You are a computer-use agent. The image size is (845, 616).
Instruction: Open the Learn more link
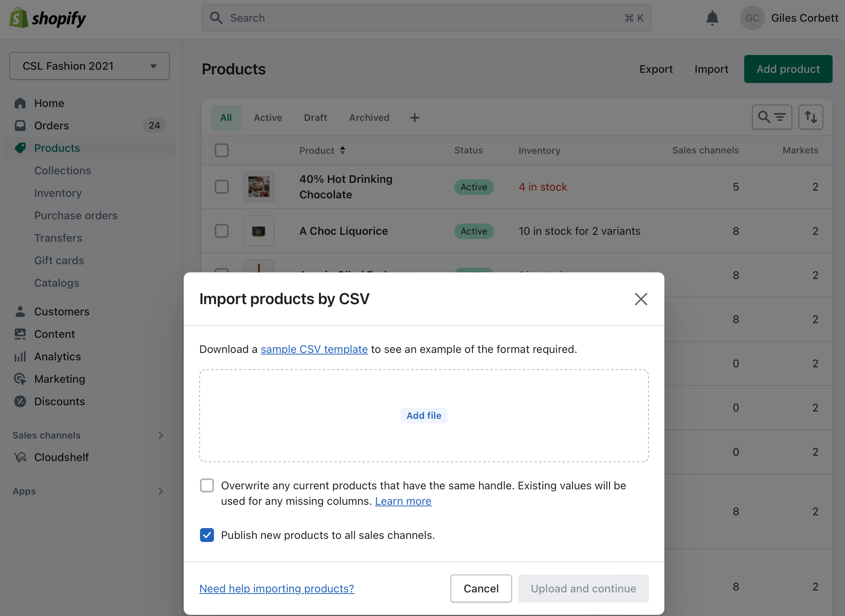[x=403, y=501]
